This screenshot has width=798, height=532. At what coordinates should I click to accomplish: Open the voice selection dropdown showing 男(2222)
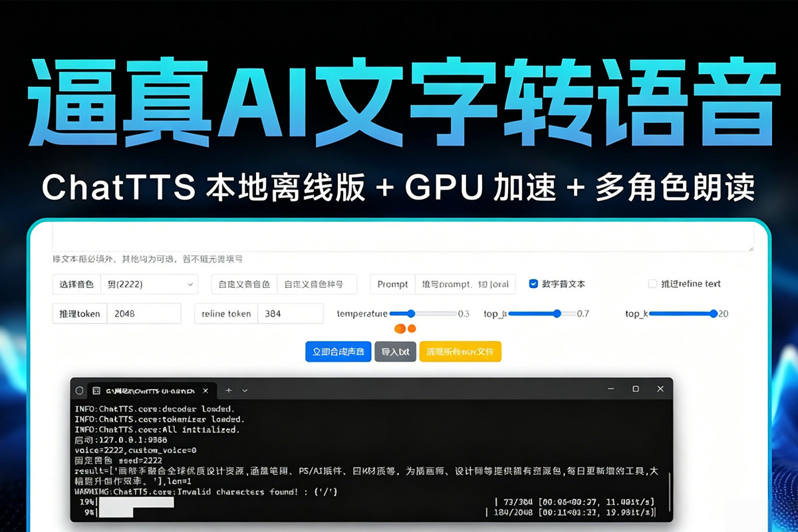150,284
